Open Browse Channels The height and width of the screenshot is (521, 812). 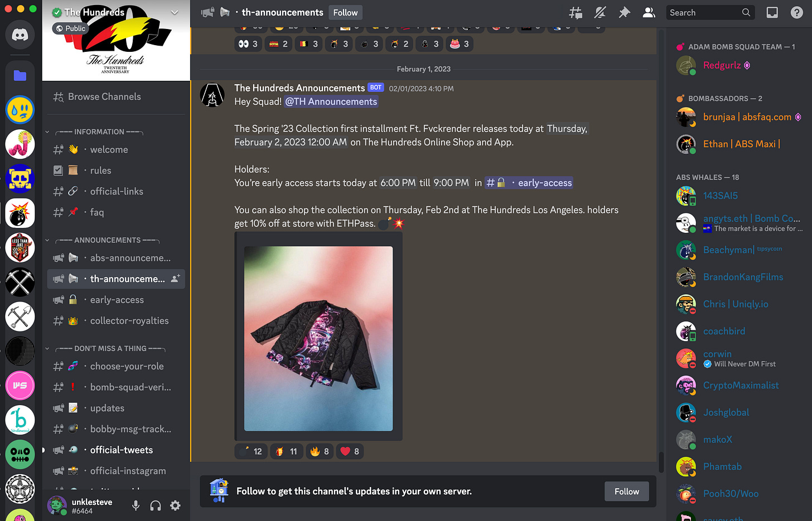click(116, 97)
